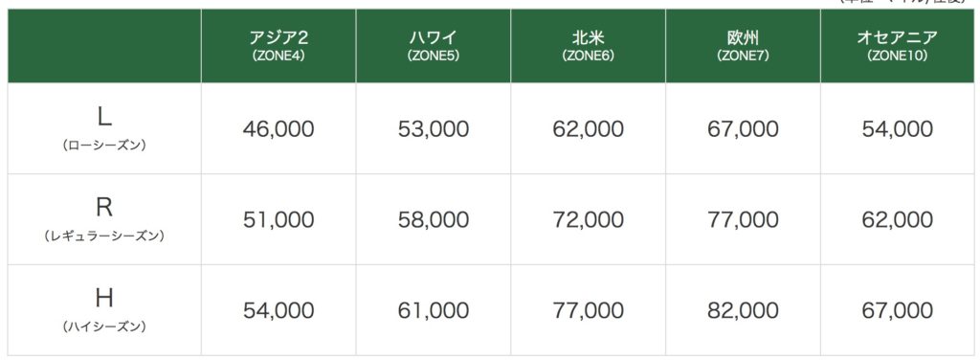This screenshot has width=980, height=360.
Task: Click the 北米 (ZONE6) header cell
Action: [589, 46]
